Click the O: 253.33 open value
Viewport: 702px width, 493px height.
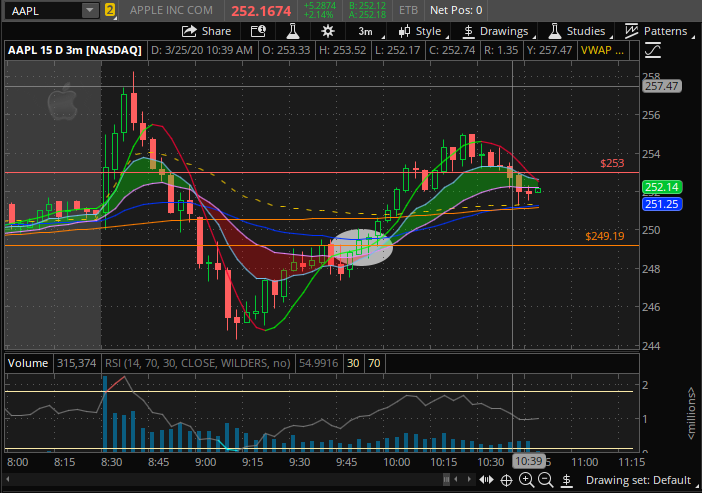pos(286,50)
